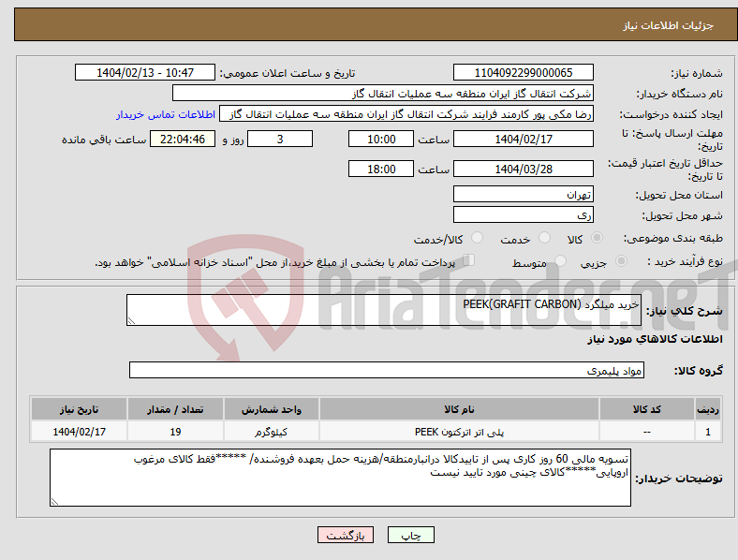Click the کد کالا column header
This screenshot has height=560, width=738.
[647, 409]
